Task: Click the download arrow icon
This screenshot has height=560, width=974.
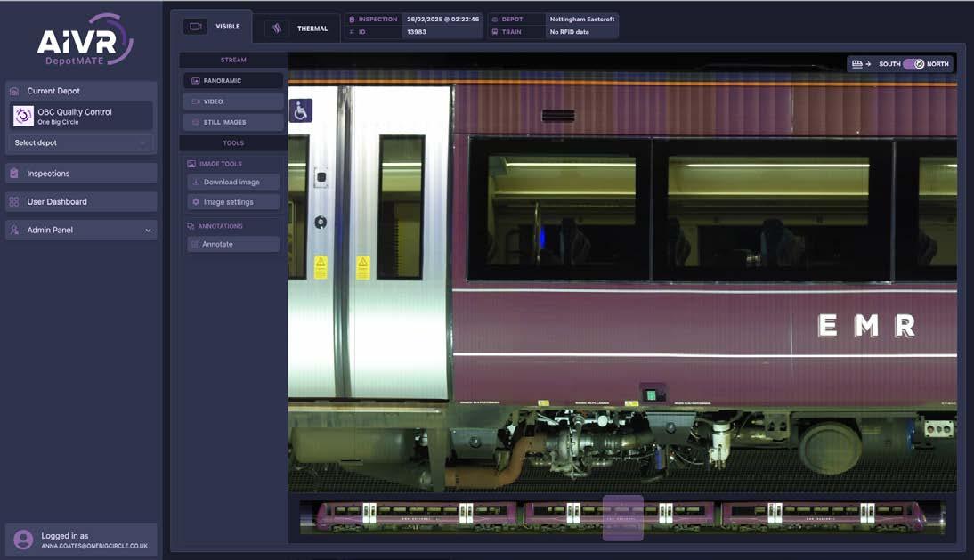Action: coord(196,182)
